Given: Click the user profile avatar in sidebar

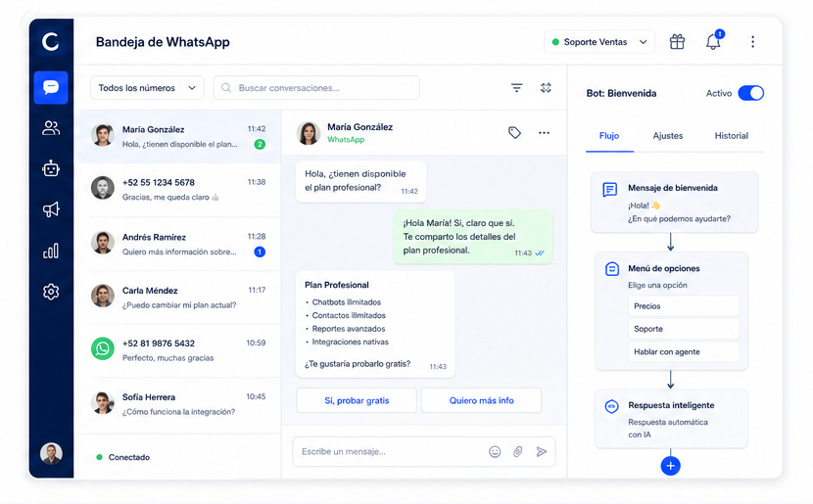Looking at the screenshot, I should 51,454.
